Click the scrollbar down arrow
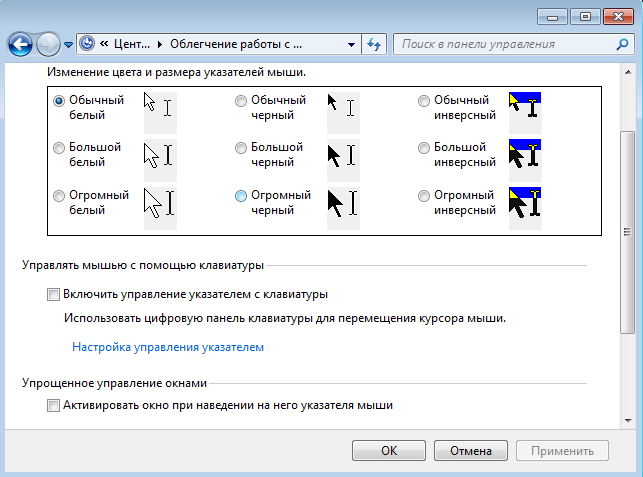 coord(628,420)
